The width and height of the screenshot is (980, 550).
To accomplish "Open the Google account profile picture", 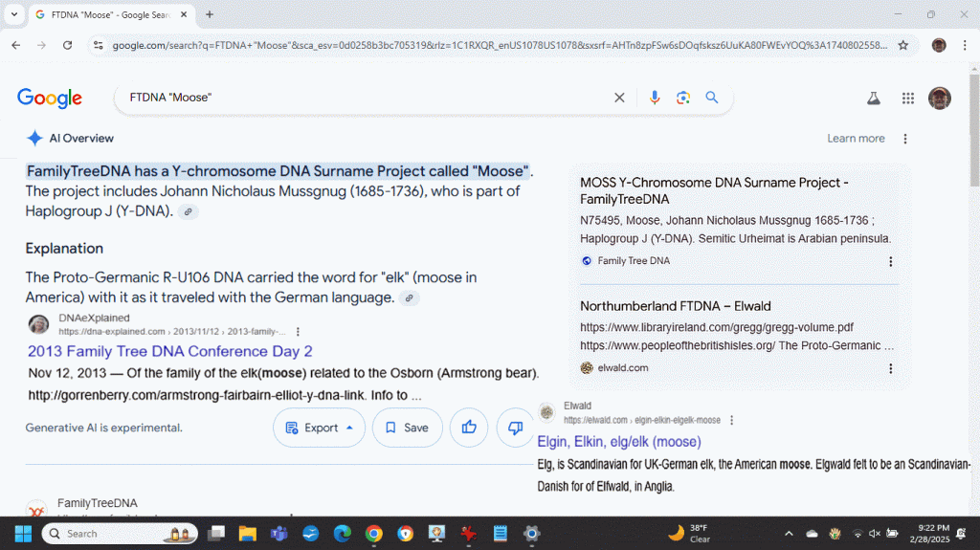I will click(940, 99).
